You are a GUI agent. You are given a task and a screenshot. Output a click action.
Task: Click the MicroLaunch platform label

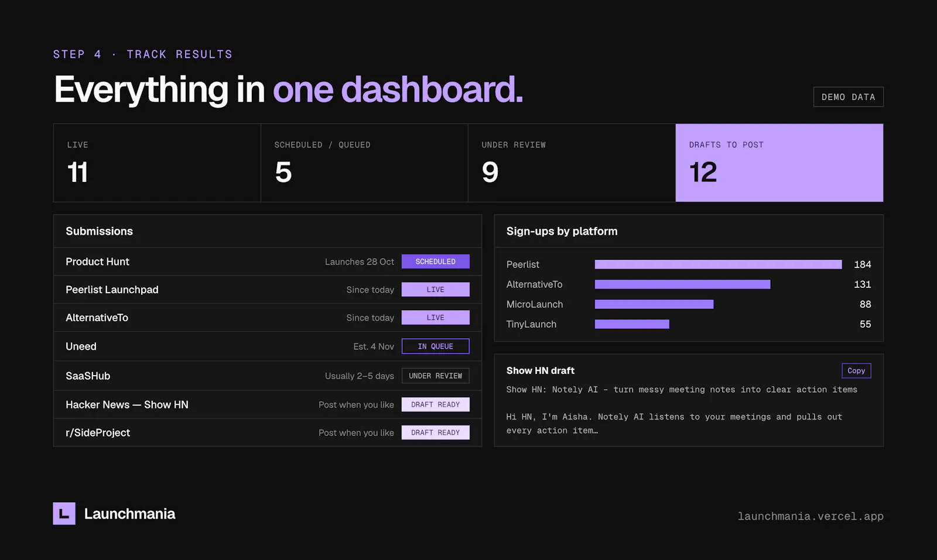click(x=535, y=304)
